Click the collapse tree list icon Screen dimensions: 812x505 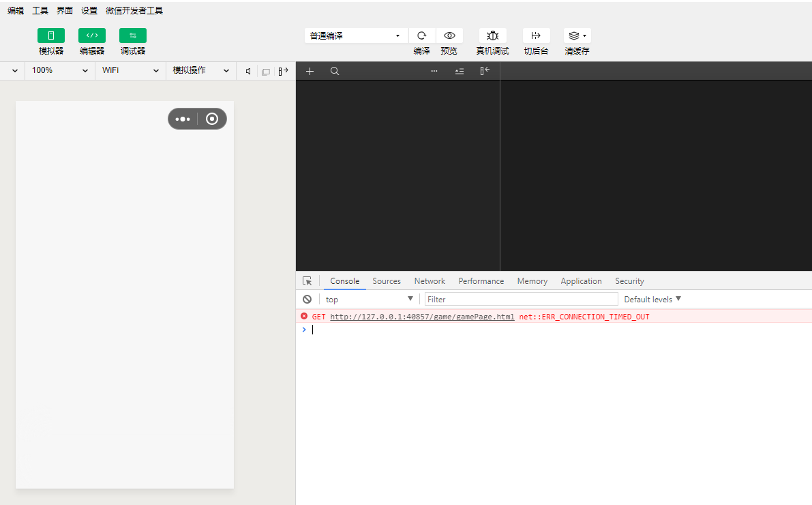460,71
